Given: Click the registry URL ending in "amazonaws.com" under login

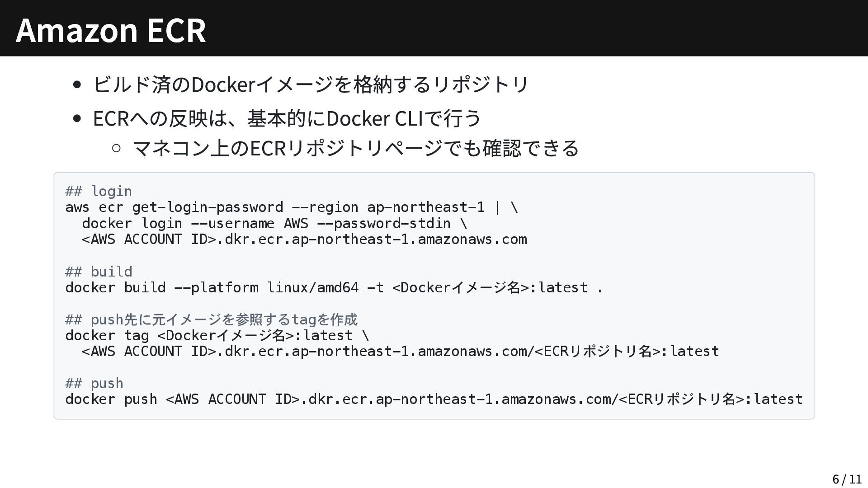Looking at the screenshot, I should tap(304, 239).
